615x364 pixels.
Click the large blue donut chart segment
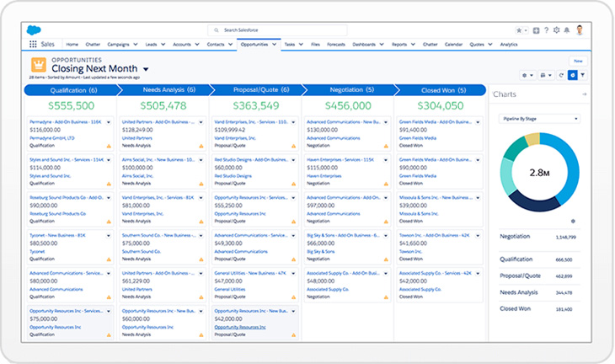(x=571, y=169)
